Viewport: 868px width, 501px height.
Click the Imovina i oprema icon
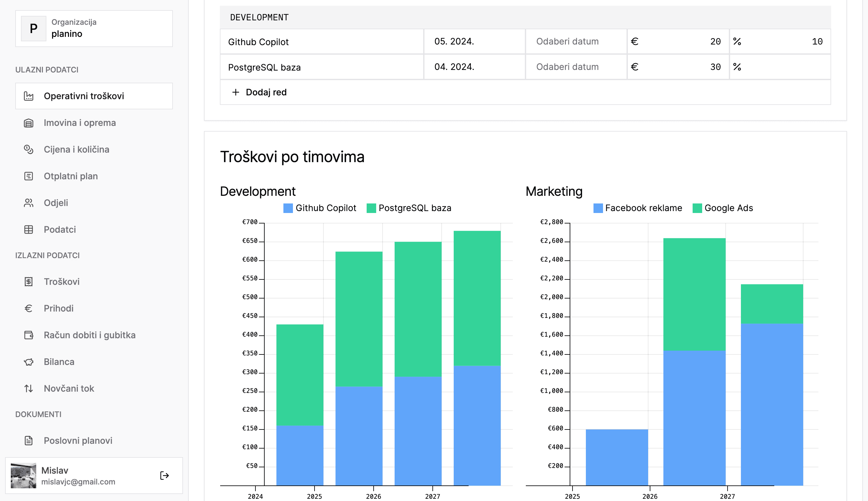29,123
